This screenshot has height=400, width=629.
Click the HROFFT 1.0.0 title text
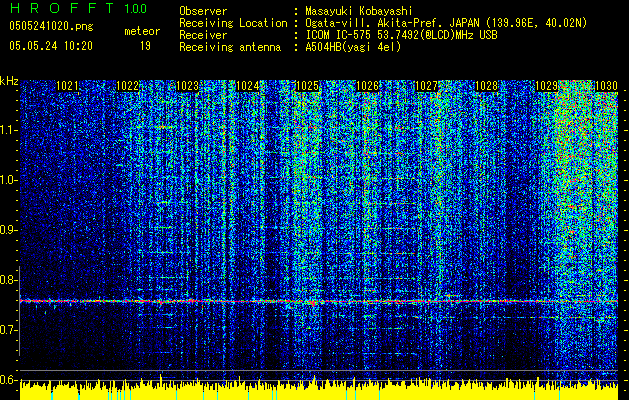78,8
